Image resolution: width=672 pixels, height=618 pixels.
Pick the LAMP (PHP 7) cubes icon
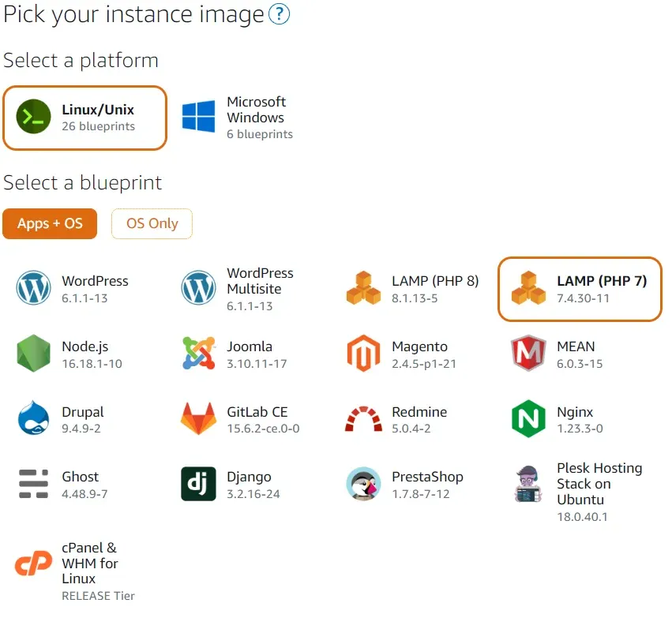click(528, 288)
